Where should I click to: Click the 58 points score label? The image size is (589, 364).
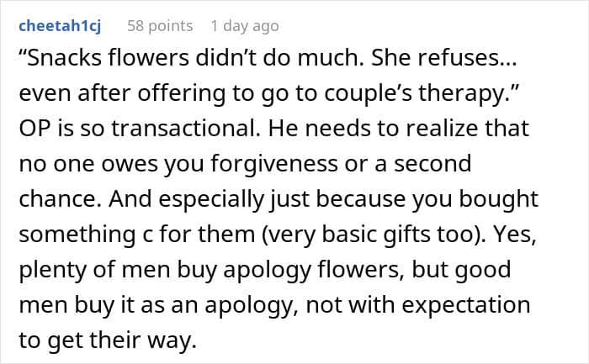tap(160, 26)
